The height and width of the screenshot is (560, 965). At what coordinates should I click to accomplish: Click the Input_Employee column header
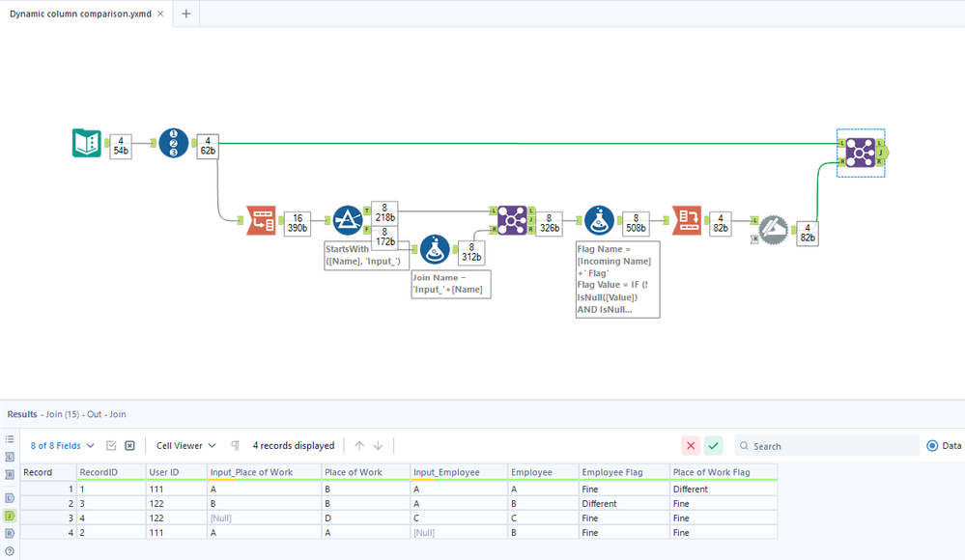click(x=459, y=472)
